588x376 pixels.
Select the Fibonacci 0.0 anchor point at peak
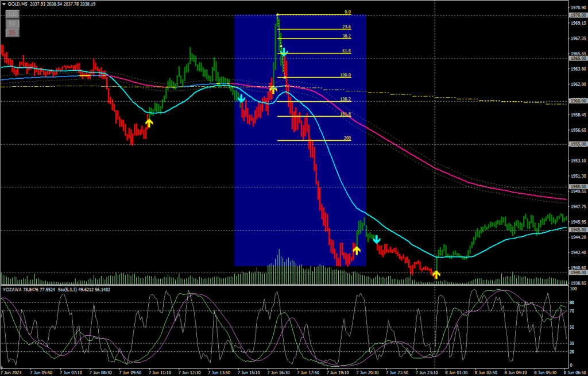pyautogui.click(x=277, y=14)
